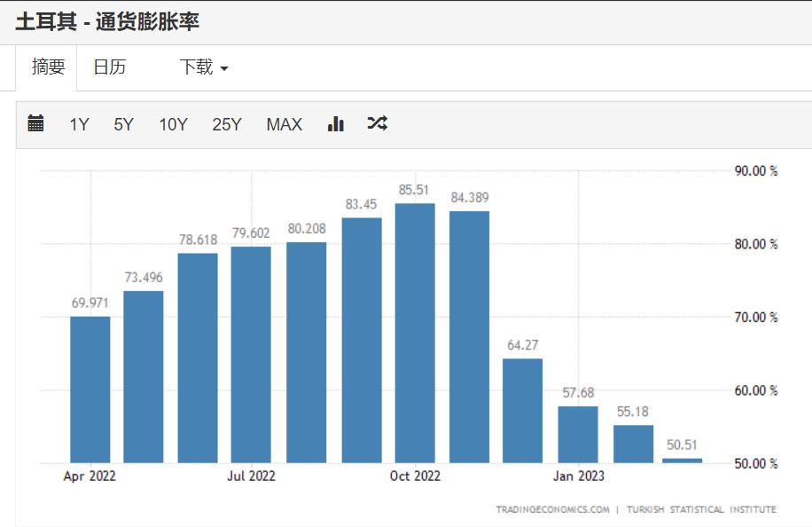The height and width of the screenshot is (527, 812).
Task: Select the 10Y time range
Action: point(174,125)
